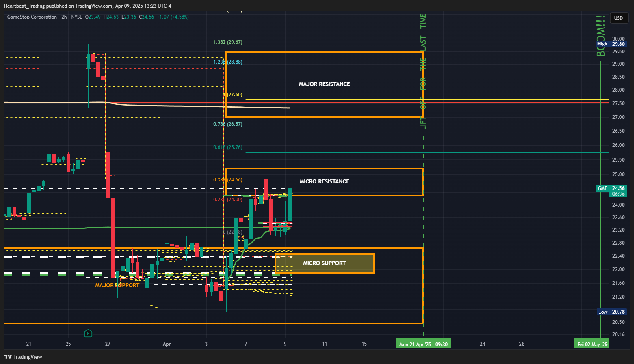The image size is (634, 364).
Task: Click the +1.07 (+4.58%) change value
Action: 173,17
